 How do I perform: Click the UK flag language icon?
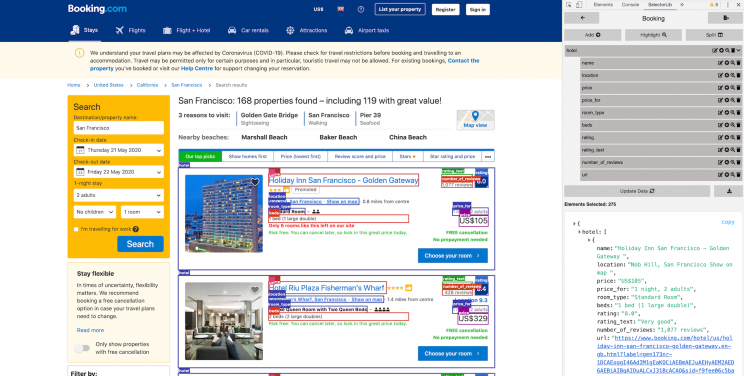coord(341,9)
